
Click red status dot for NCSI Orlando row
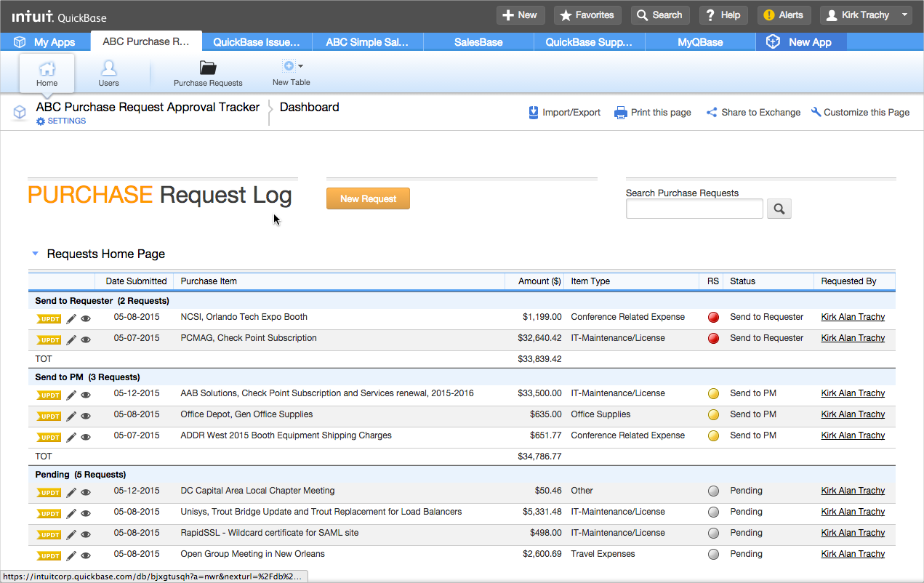(713, 318)
